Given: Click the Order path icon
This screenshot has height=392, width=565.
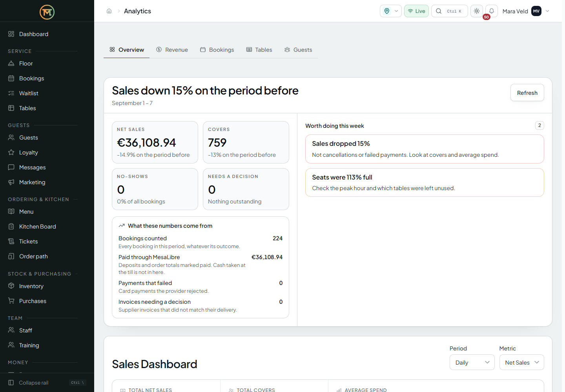Looking at the screenshot, I should tap(11, 256).
